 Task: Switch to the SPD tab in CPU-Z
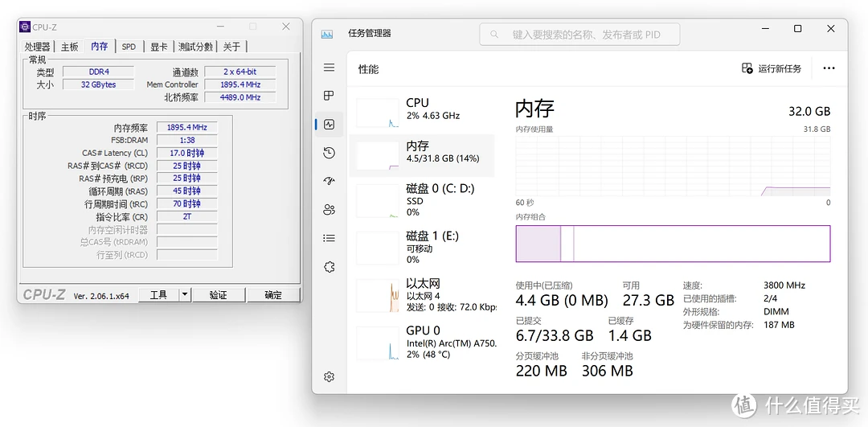point(129,47)
